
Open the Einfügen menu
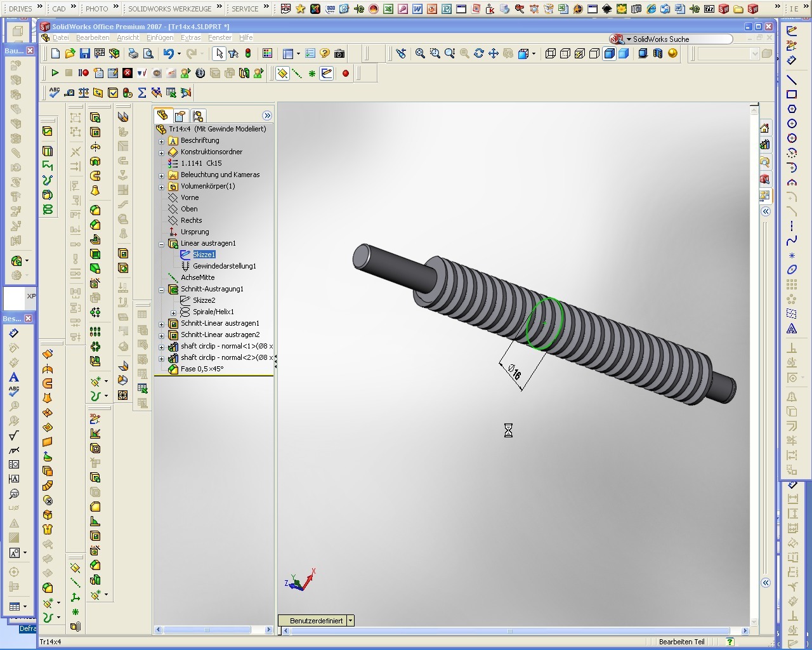coord(160,37)
